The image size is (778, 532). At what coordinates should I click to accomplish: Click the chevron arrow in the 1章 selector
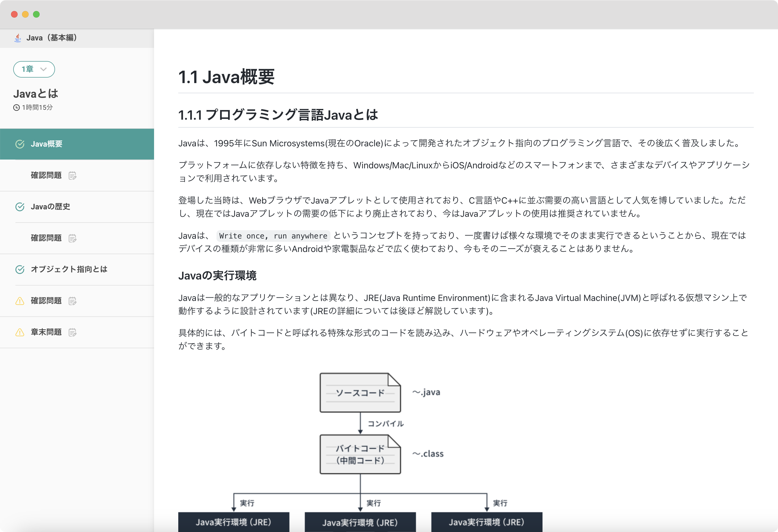(x=43, y=69)
